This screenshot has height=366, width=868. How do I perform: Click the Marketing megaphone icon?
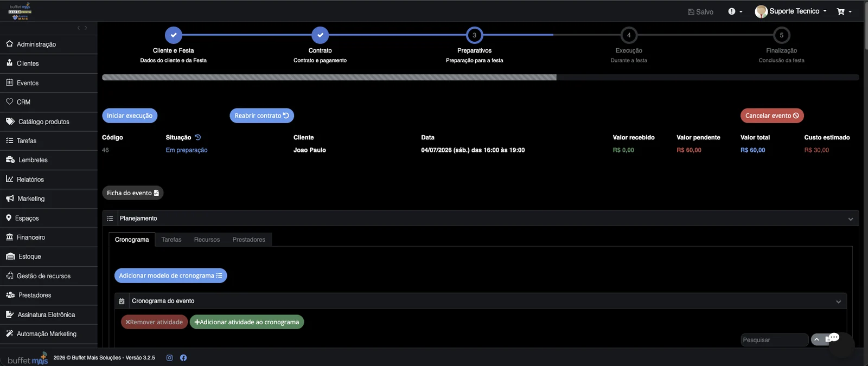pos(10,198)
